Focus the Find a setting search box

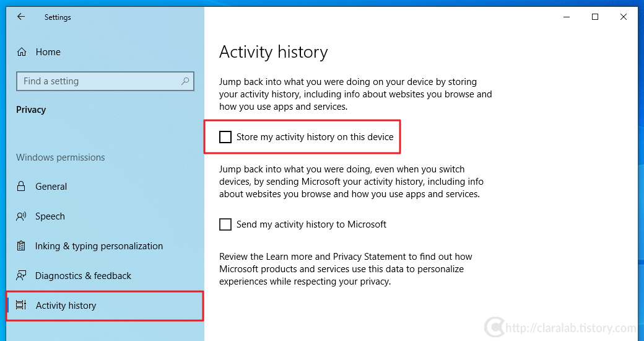[x=105, y=81]
